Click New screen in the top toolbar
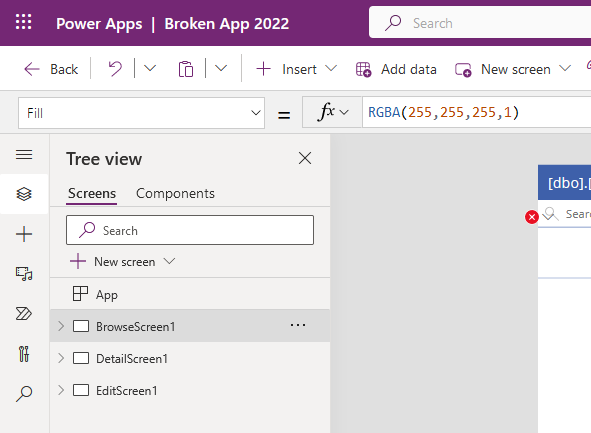Image resolution: width=591 pixels, height=433 pixels. [503, 69]
